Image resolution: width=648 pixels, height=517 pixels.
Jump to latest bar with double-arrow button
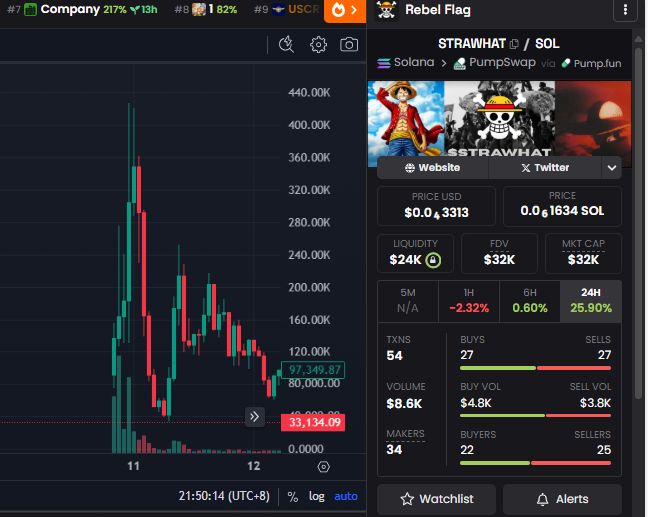[255, 417]
